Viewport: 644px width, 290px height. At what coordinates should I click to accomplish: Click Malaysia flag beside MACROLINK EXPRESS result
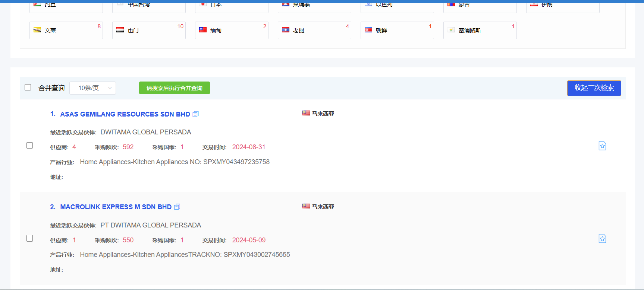(x=306, y=206)
